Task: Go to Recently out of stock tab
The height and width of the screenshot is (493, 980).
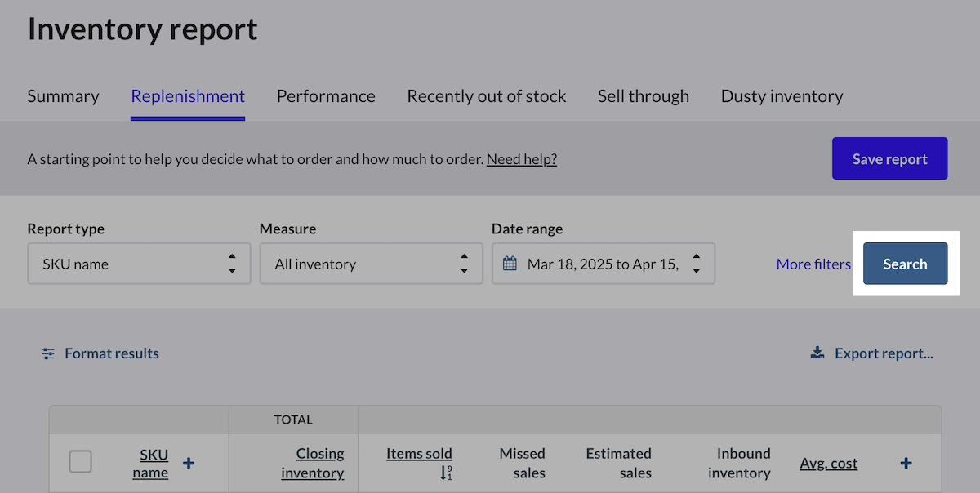Action: [x=486, y=96]
